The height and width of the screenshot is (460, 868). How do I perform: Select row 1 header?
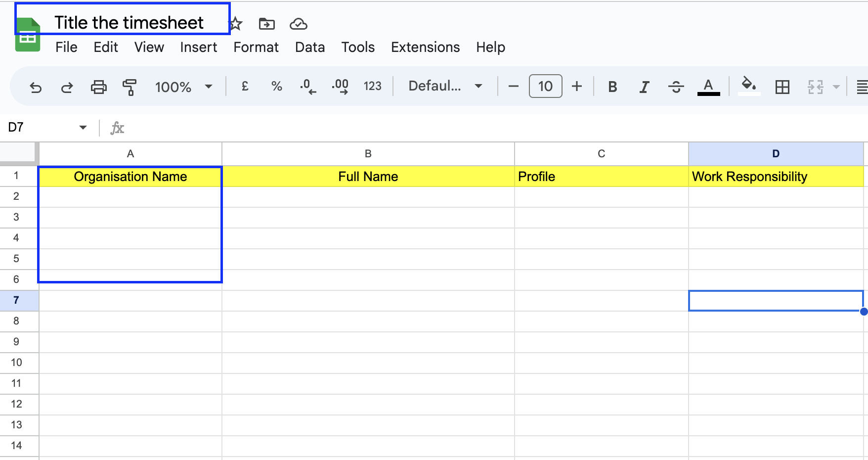tap(19, 176)
